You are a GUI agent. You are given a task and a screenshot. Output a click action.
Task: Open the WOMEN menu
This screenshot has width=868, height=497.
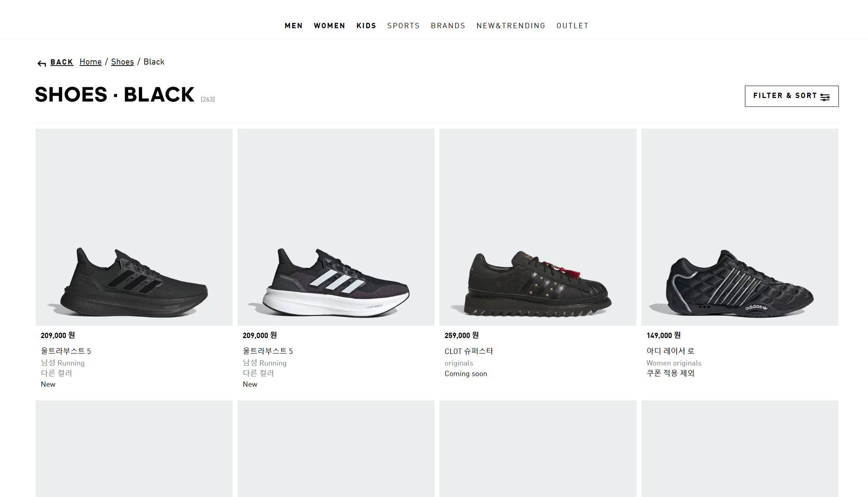tap(329, 26)
